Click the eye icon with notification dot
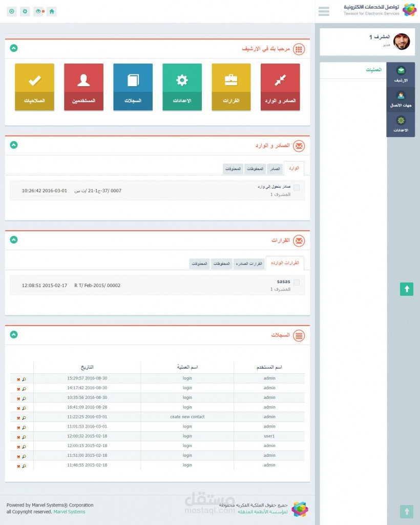The height and width of the screenshot is (525, 420). click(38, 11)
